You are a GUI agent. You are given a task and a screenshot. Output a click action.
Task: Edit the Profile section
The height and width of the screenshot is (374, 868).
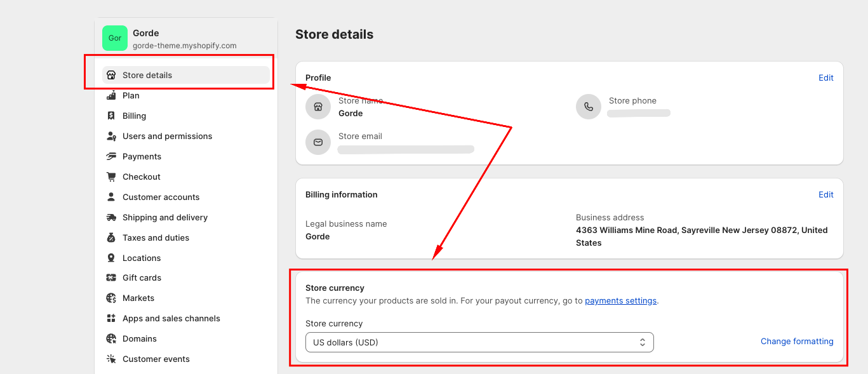coord(825,77)
